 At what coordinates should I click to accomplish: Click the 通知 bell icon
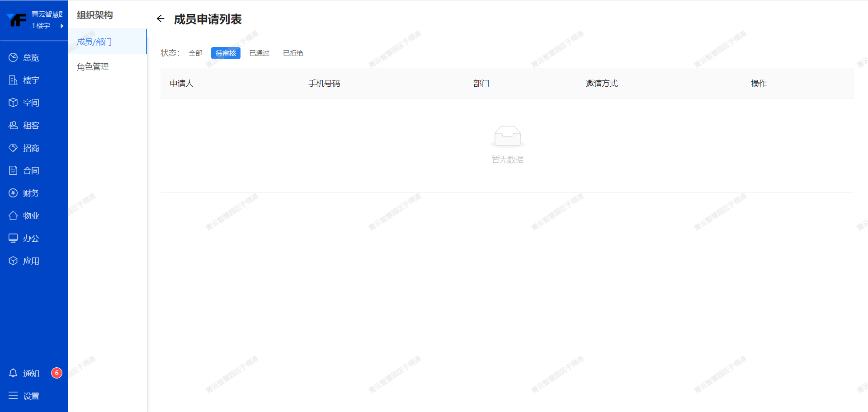point(13,373)
